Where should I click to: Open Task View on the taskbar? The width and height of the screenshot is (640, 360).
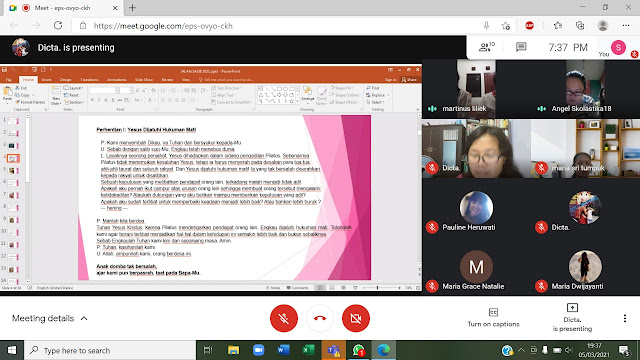[x=208, y=350]
